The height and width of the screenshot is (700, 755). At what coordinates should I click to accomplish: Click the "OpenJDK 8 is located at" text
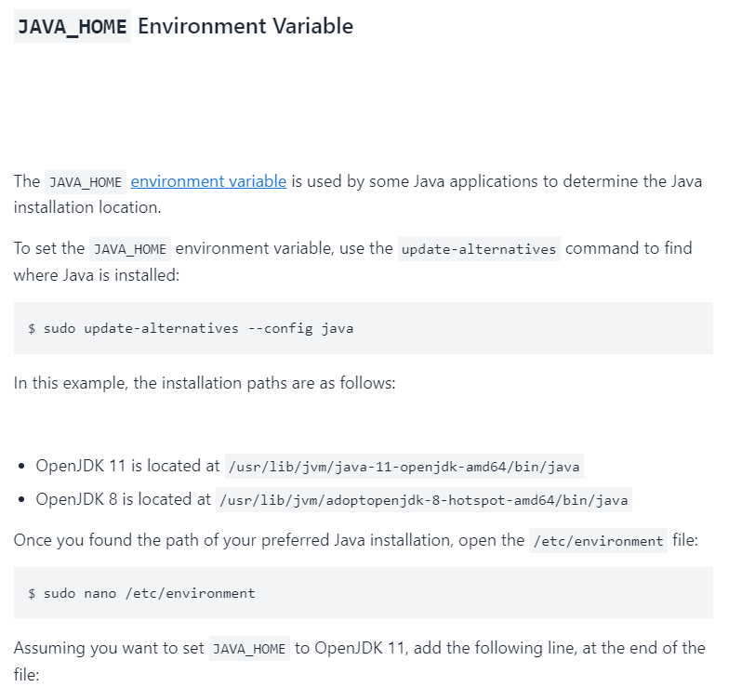(123, 499)
